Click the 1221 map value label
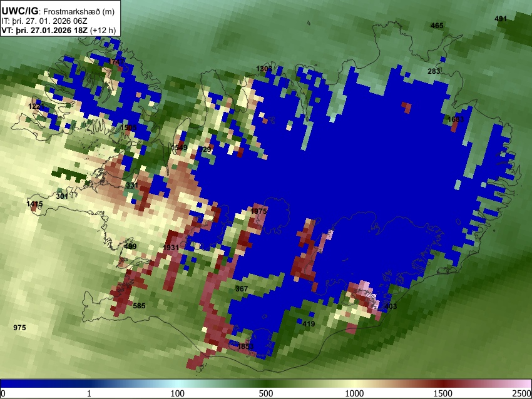532x399 pixels. tap(36, 106)
